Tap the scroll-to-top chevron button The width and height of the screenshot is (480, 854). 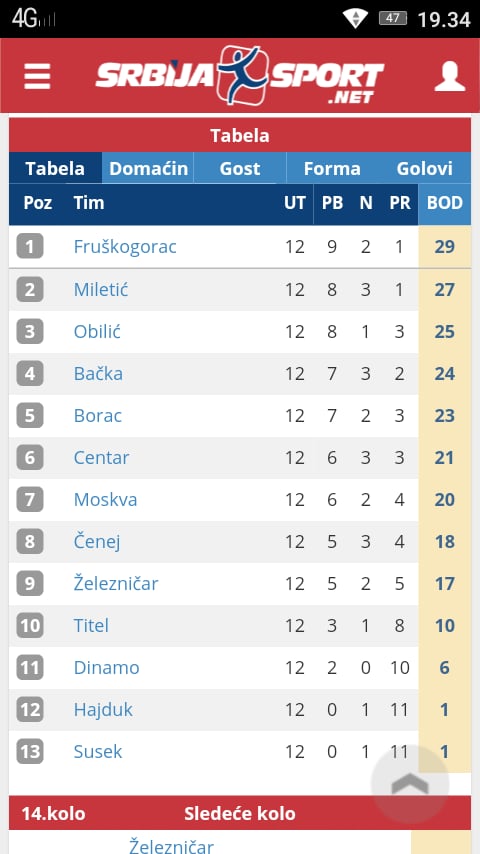click(x=410, y=784)
